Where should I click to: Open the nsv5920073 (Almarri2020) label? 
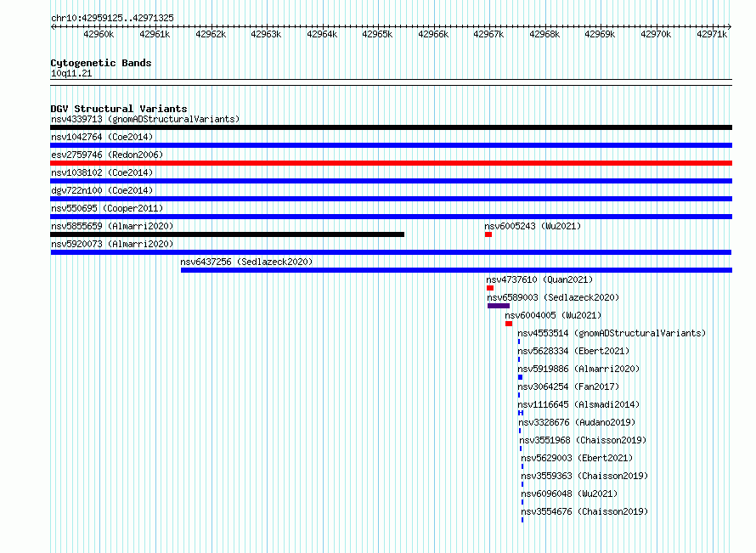click(x=112, y=244)
